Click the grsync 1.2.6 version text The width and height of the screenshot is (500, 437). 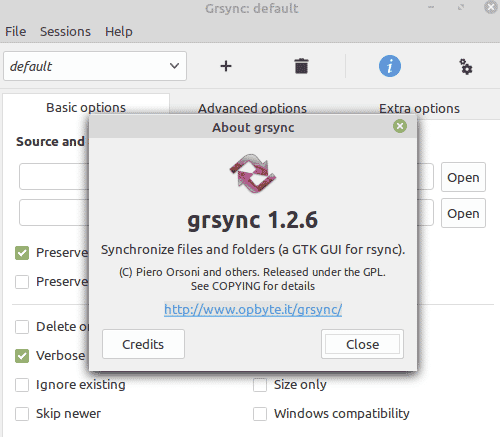click(x=253, y=220)
